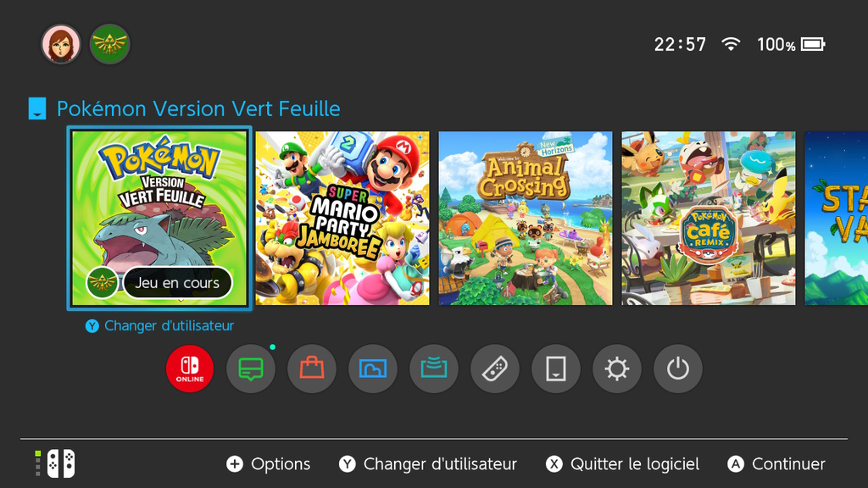The width and height of the screenshot is (868, 488).
Task: Select the green Triforce user avatar
Action: 109,44
